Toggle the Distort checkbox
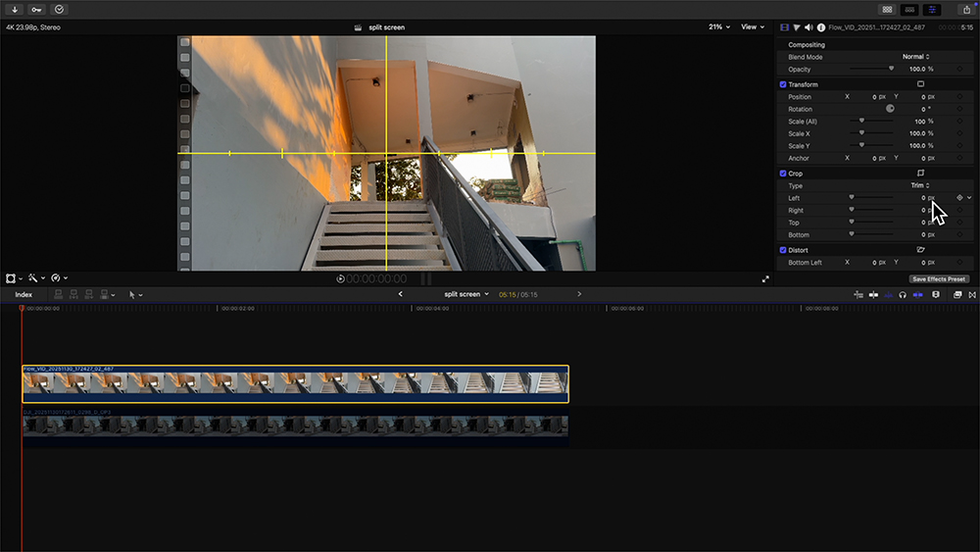Viewport: 980px width, 552px height. 782,250
